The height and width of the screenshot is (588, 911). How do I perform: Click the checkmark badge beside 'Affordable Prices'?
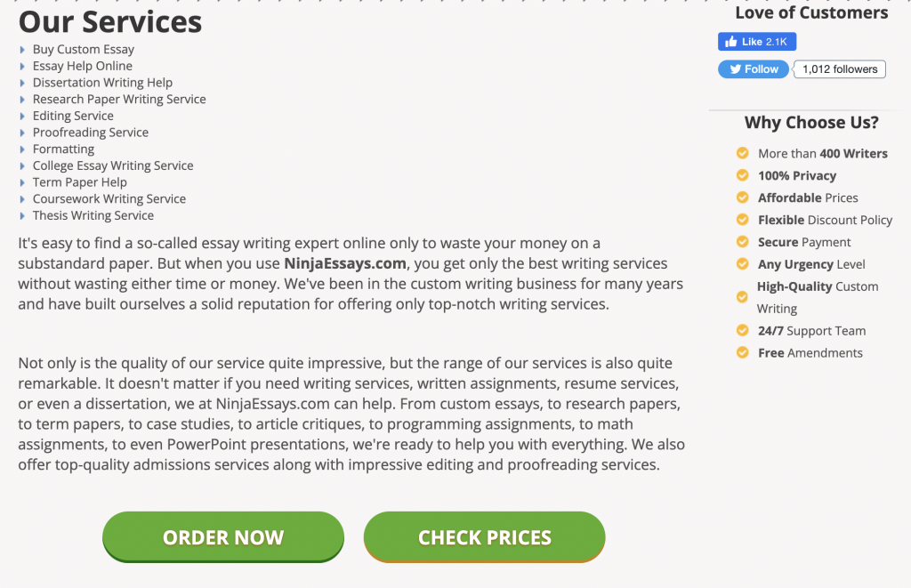point(741,197)
